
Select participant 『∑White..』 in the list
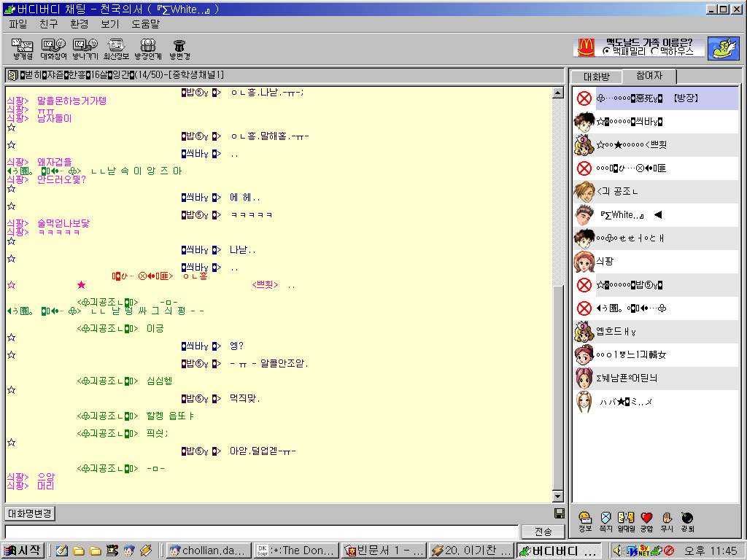click(x=656, y=215)
